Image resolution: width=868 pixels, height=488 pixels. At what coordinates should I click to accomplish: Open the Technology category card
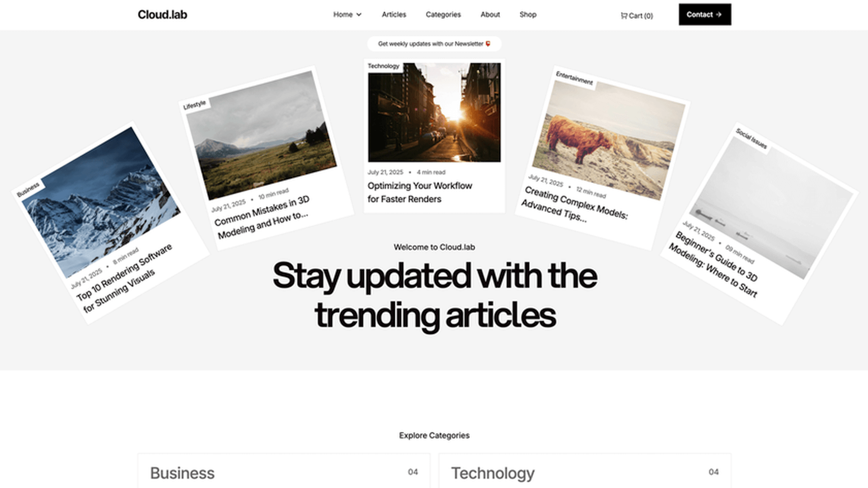585,471
